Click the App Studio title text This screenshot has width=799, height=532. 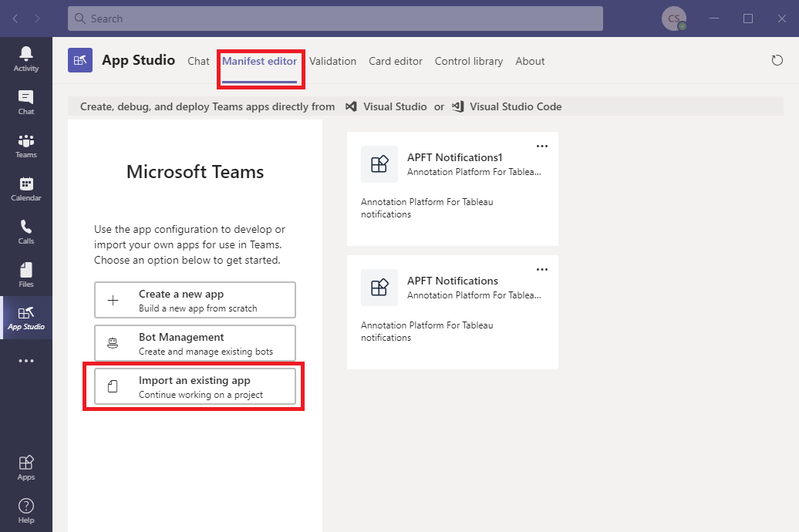click(x=139, y=60)
